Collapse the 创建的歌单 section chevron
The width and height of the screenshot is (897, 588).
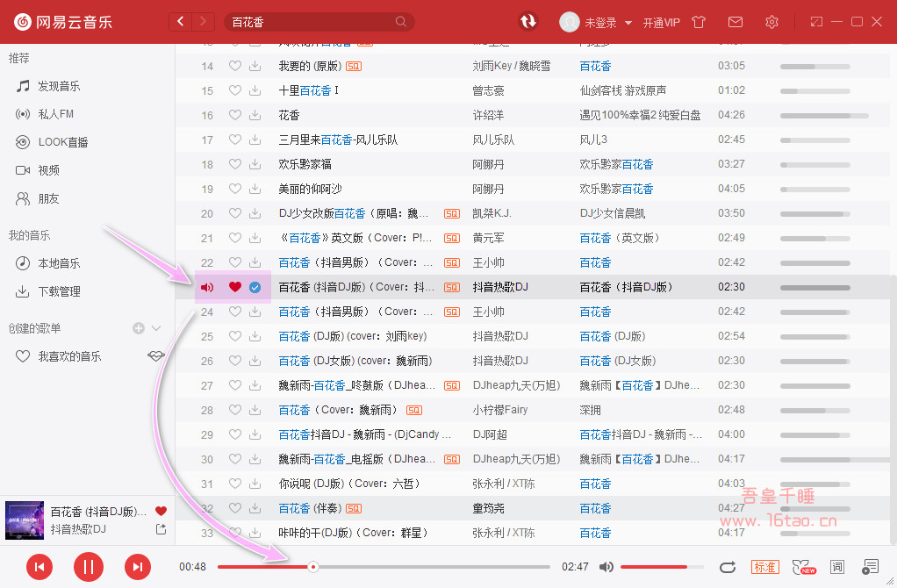pos(157,328)
